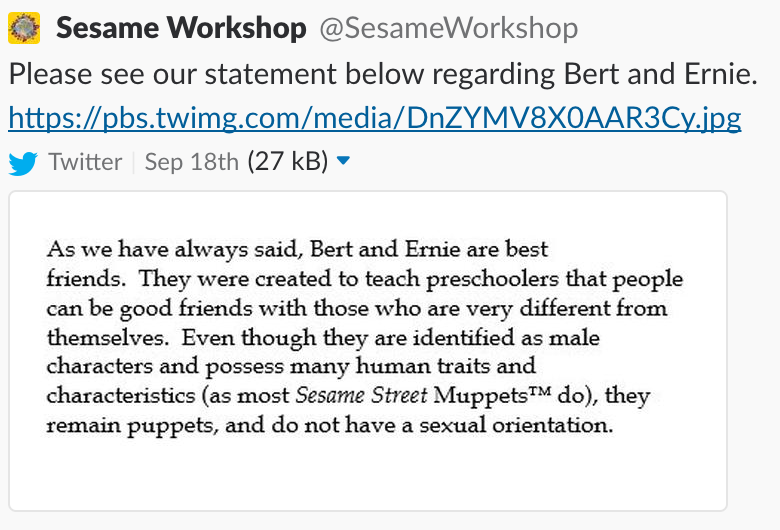
Task: Click the "Twitter" source label
Action: click(x=85, y=162)
